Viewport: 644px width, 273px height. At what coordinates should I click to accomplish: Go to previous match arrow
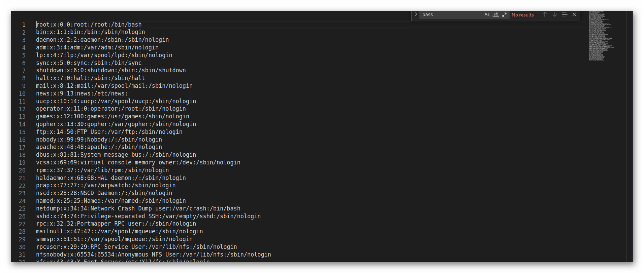click(x=545, y=14)
